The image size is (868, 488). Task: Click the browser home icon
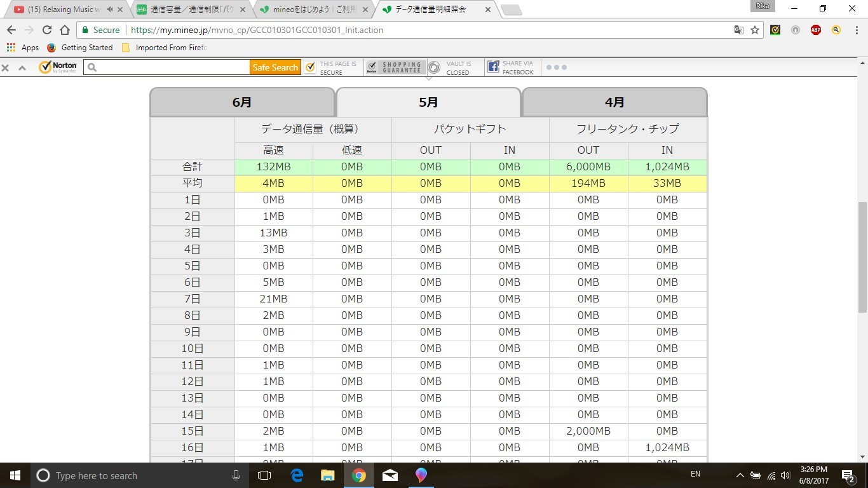pyautogui.click(x=65, y=30)
